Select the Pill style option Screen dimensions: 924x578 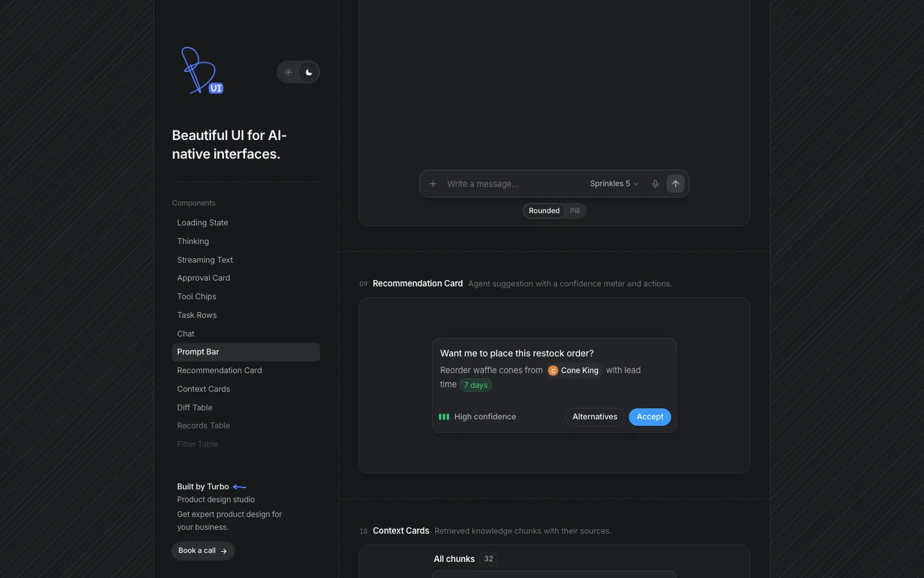(x=575, y=211)
